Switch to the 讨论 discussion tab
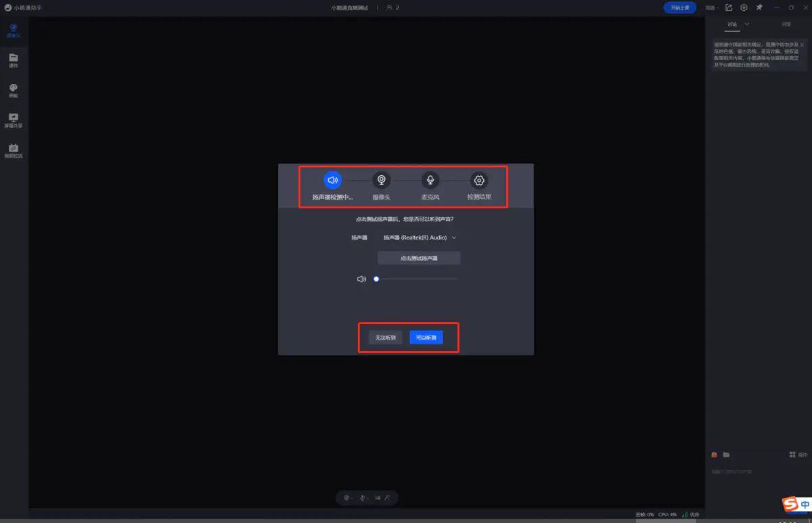The height and width of the screenshot is (523, 812). pos(731,24)
